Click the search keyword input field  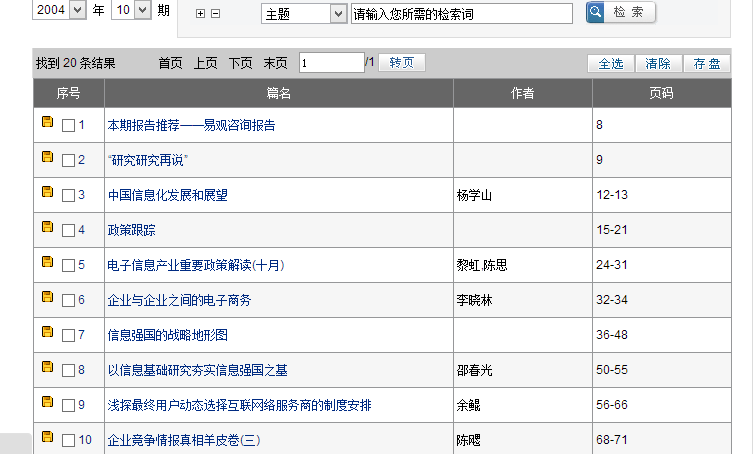pos(462,13)
